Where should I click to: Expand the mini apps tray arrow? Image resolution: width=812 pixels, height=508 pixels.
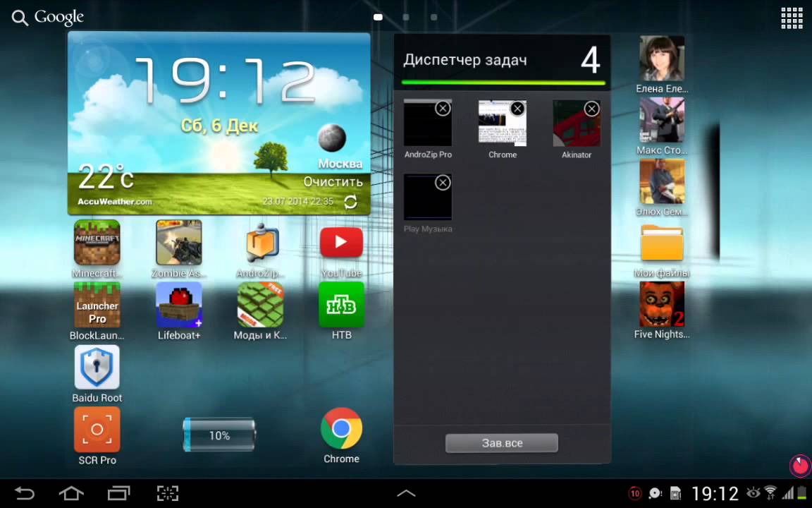point(406,493)
